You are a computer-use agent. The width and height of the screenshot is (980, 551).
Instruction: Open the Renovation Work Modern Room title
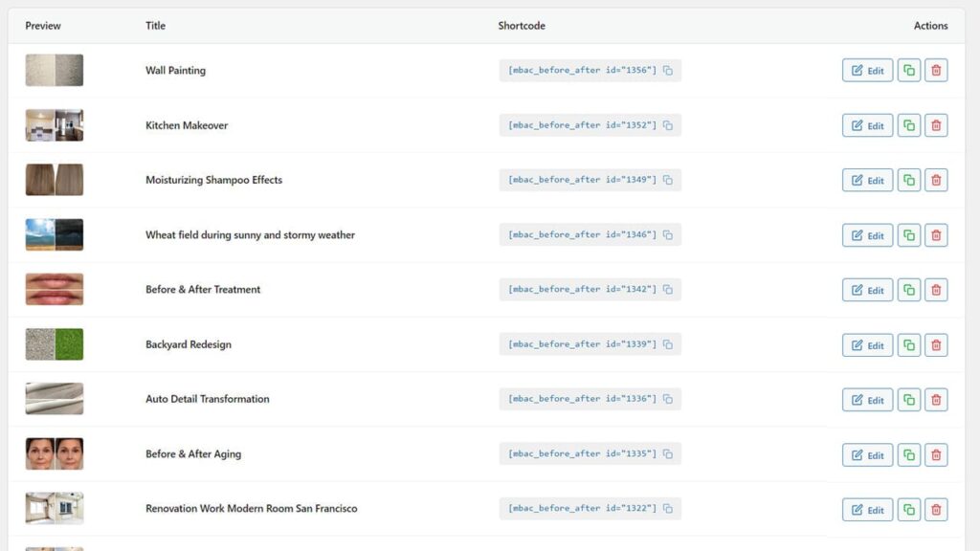tap(252, 509)
